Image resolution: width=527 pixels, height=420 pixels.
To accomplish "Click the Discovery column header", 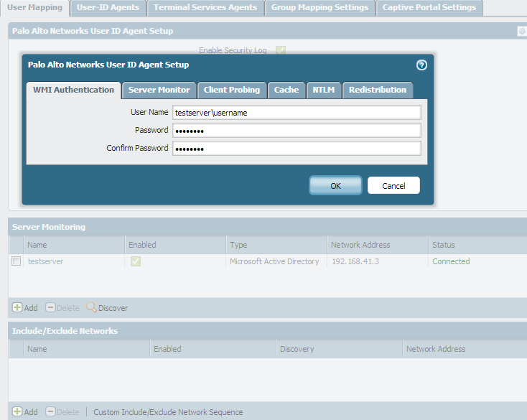I will click(x=340, y=349).
